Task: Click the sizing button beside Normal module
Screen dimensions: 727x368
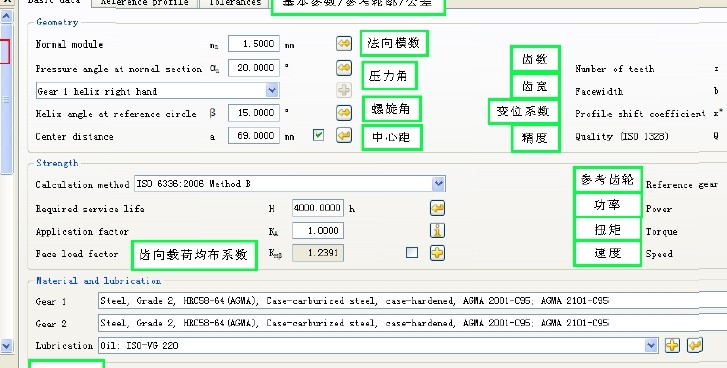Action: (x=344, y=44)
